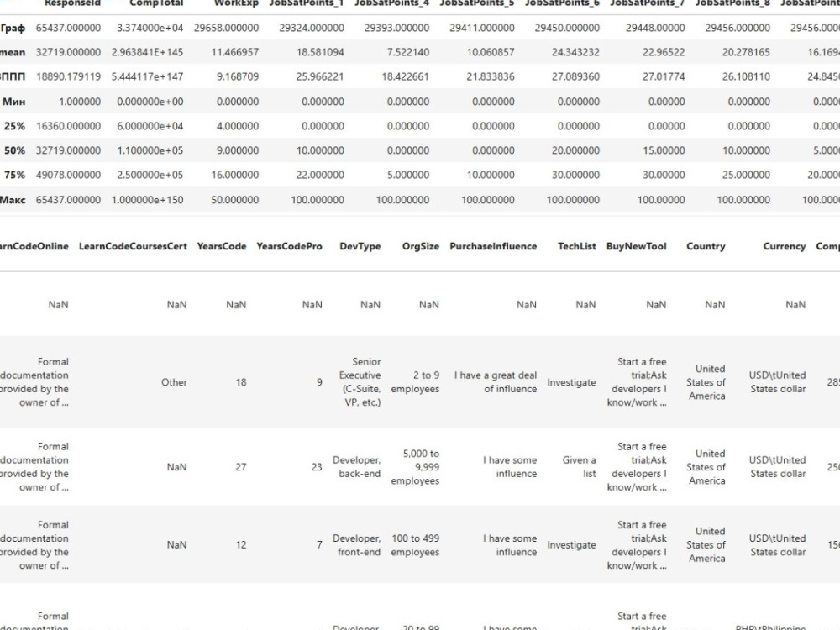
Task: Click the Currency column header
Action: (x=785, y=246)
